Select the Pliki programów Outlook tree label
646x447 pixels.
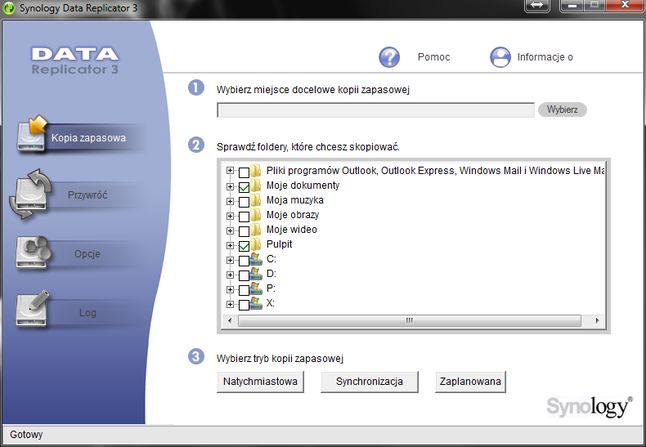point(435,171)
